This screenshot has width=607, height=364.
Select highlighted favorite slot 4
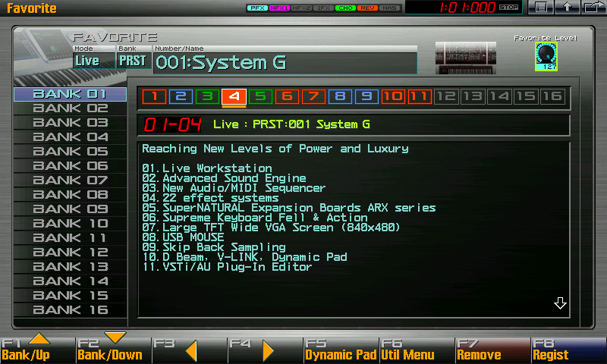click(234, 96)
